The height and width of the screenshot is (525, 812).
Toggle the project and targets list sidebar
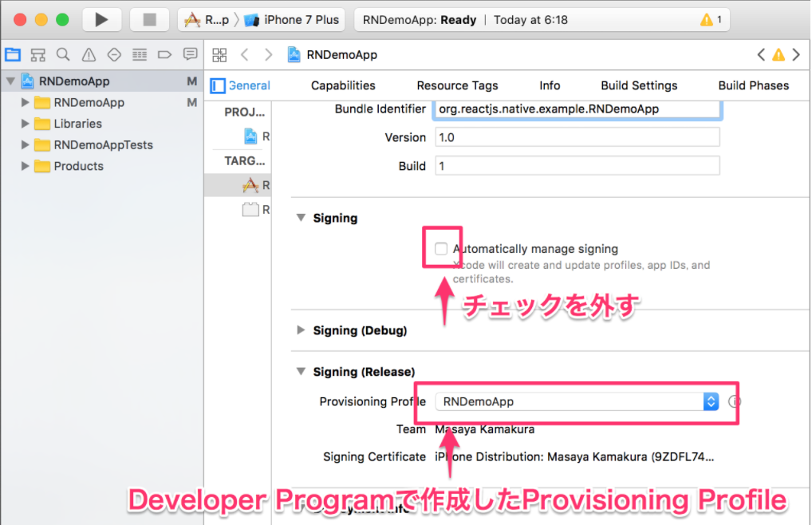point(218,85)
